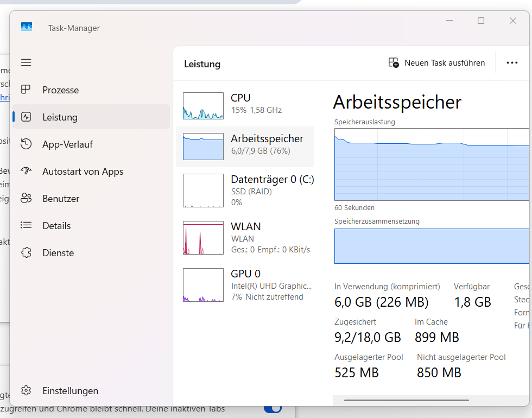Click the Datenträger 0 mini graph
This screenshot has width=532, height=418.
coord(203,191)
